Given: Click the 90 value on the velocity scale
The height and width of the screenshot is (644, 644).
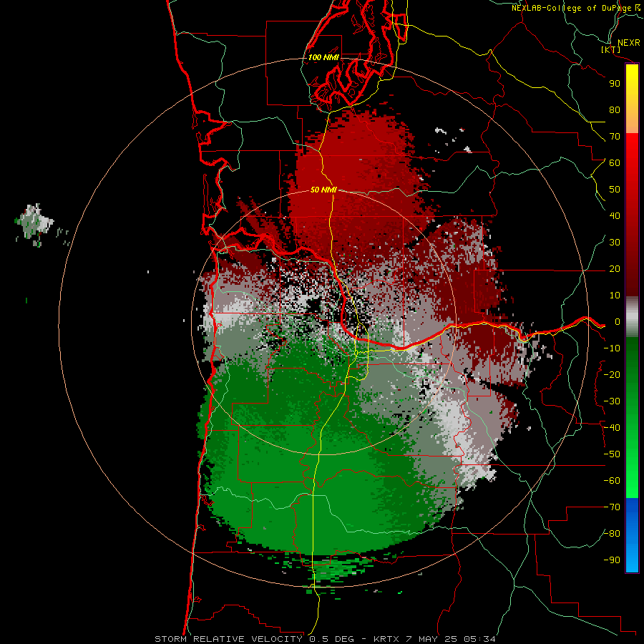Looking at the screenshot, I should (x=615, y=84).
